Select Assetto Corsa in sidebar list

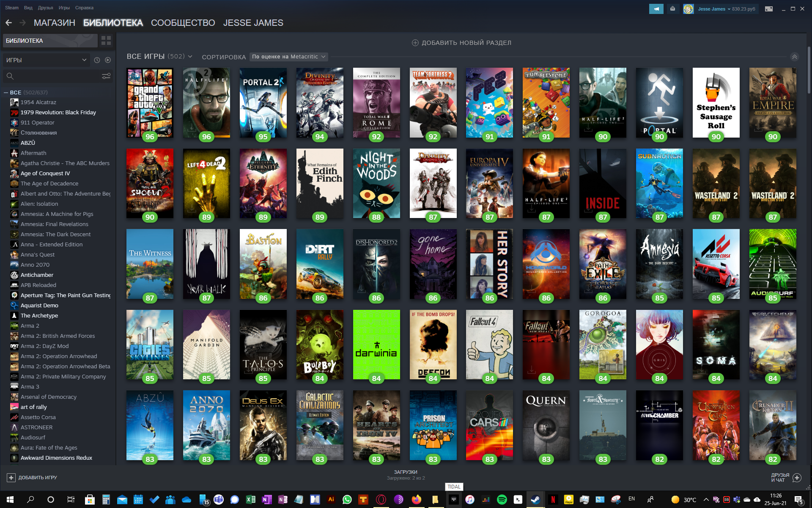[x=38, y=417]
